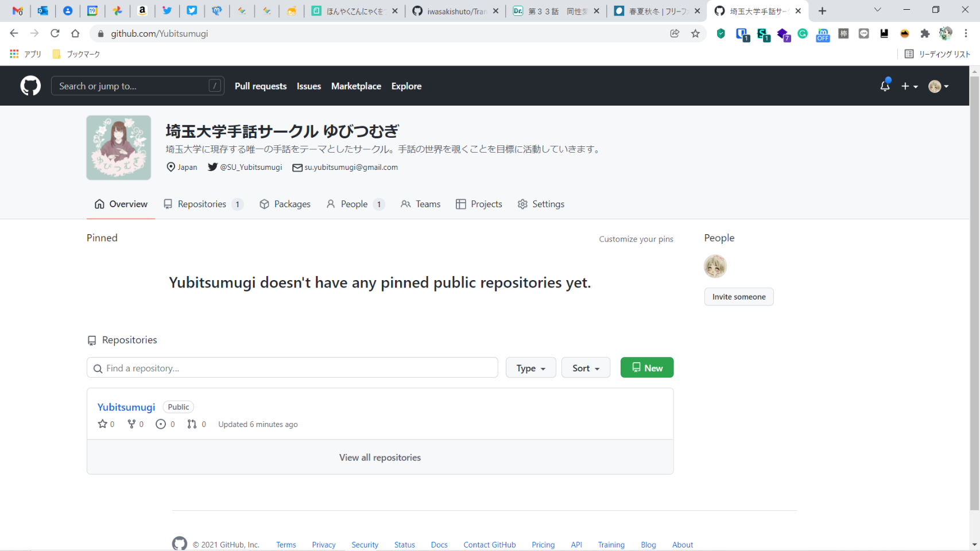
Task: Click the fork icon on Yubitsumugi repo
Action: pyautogui.click(x=132, y=424)
